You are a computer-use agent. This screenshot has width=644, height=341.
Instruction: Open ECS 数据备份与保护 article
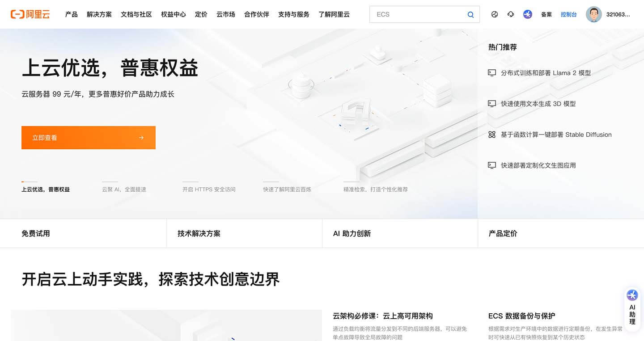coord(521,316)
